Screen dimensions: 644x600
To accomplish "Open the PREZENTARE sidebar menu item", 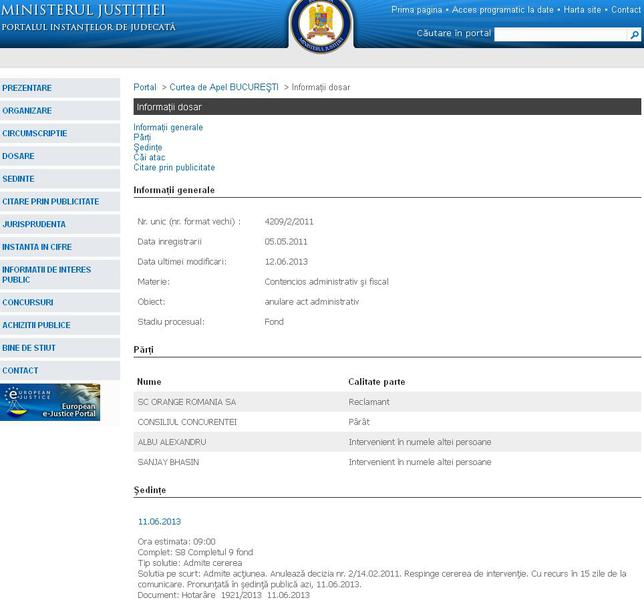I will [x=28, y=88].
